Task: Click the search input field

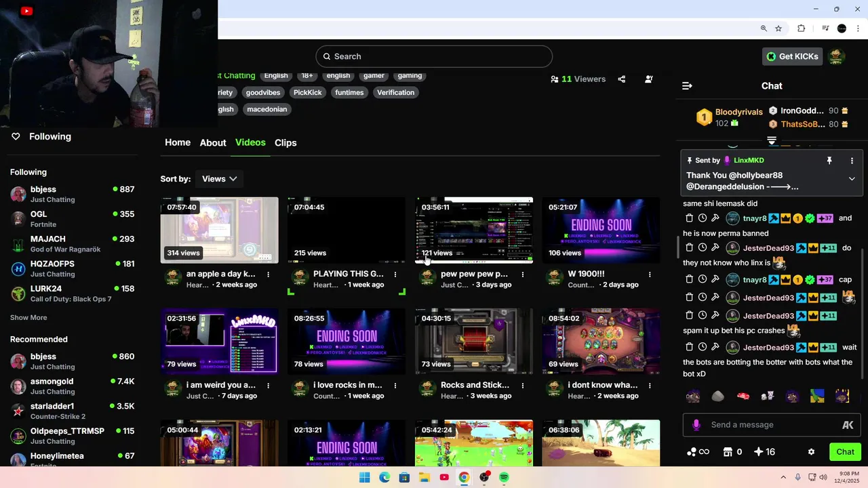Action: point(434,57)
